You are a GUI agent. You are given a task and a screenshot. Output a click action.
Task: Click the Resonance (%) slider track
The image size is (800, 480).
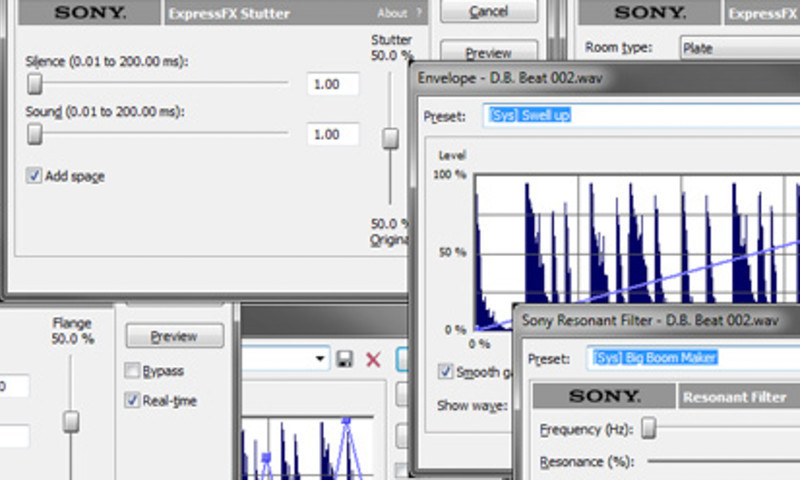723,461
